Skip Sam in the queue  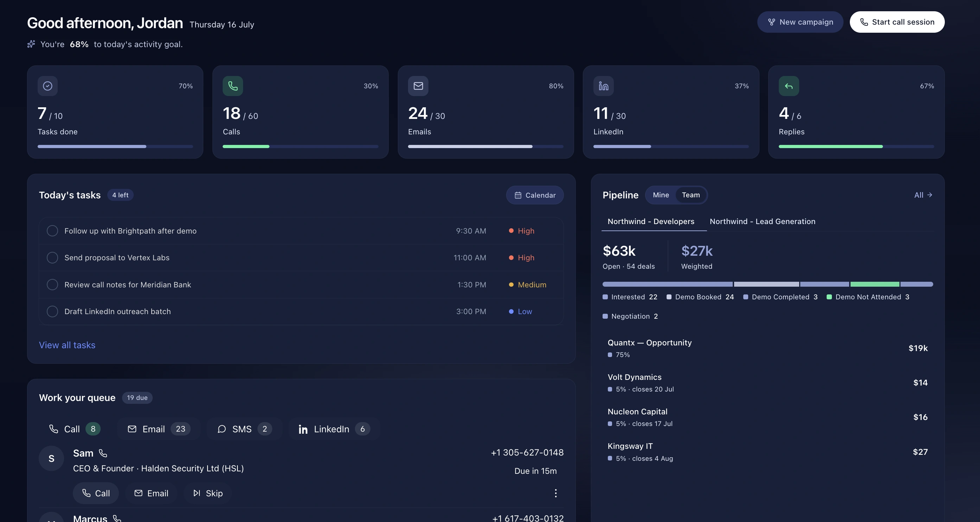click(x=208, y=493)
